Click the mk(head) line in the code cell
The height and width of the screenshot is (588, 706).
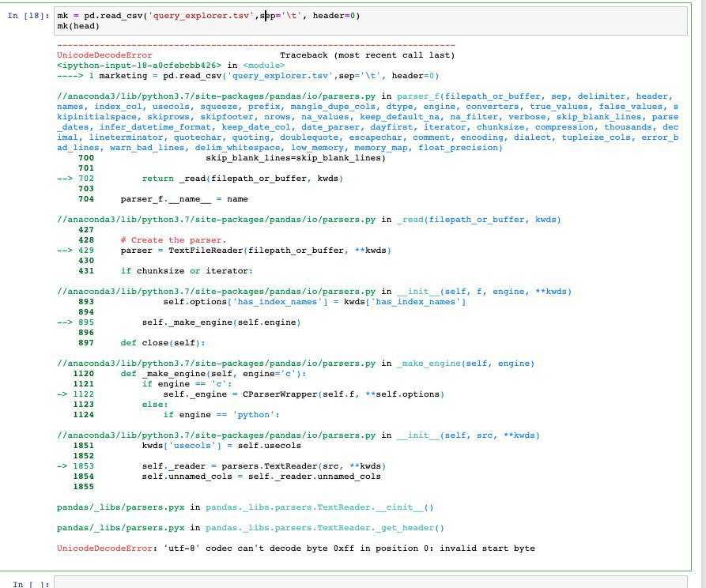click(x=78, y=26)
